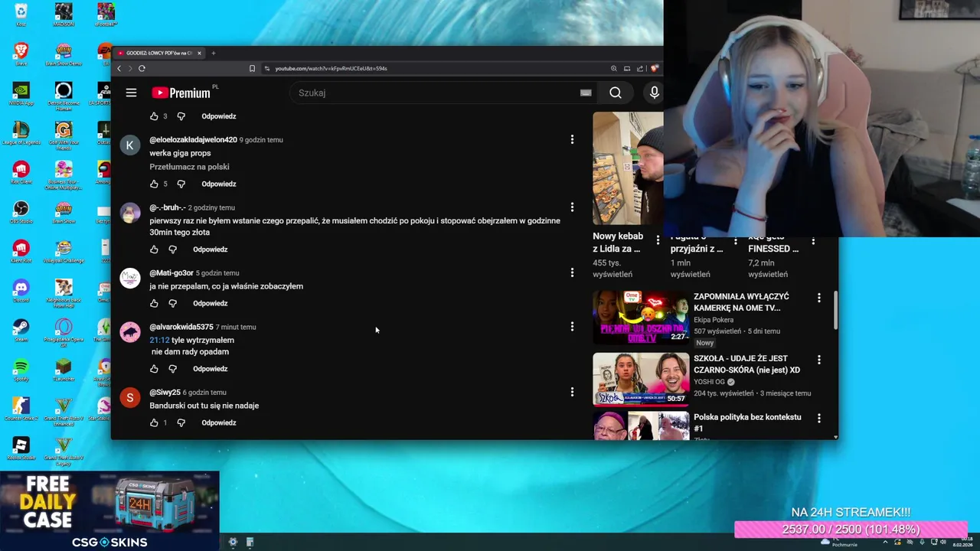Image resolution: width=980 pixels, height=551 pixels.
Task: Open the options menu for the @alvarokwida5375 comment
Action: pos(572,327)
